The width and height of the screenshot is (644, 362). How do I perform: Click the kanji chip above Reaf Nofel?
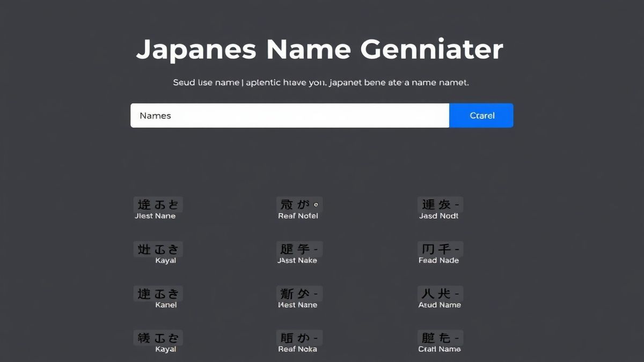click(x=299, y=204)
